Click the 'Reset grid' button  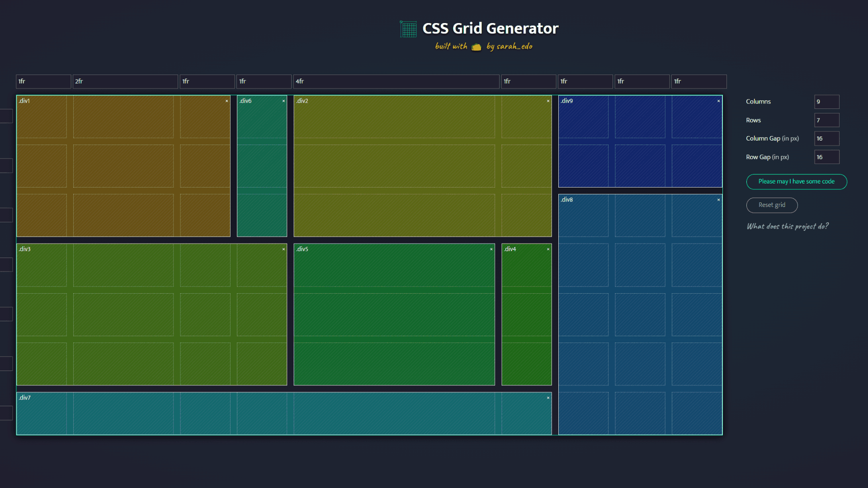772,205
